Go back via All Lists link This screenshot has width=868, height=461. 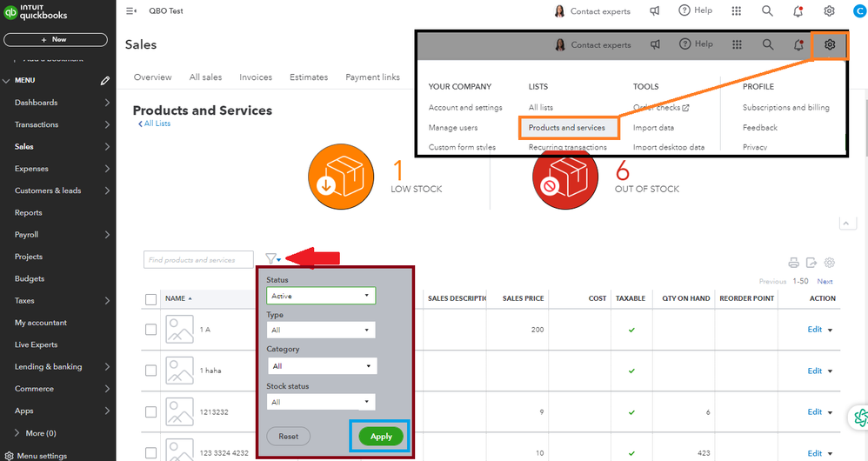(x=155, y=124)
